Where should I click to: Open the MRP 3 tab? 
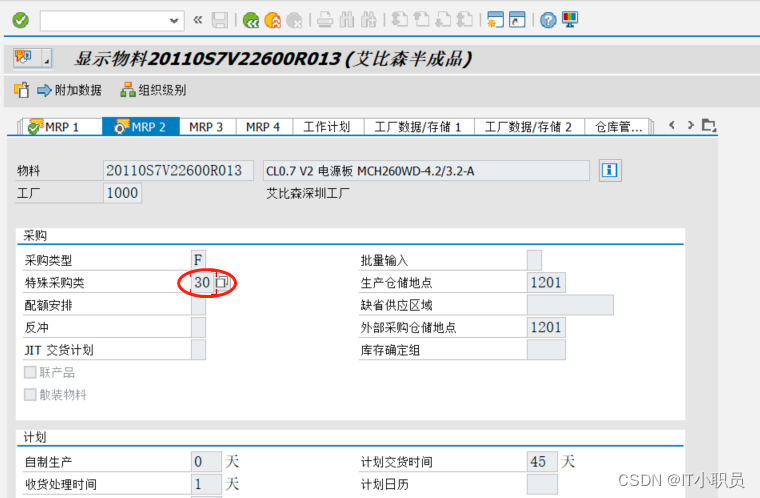click(206, 127)
